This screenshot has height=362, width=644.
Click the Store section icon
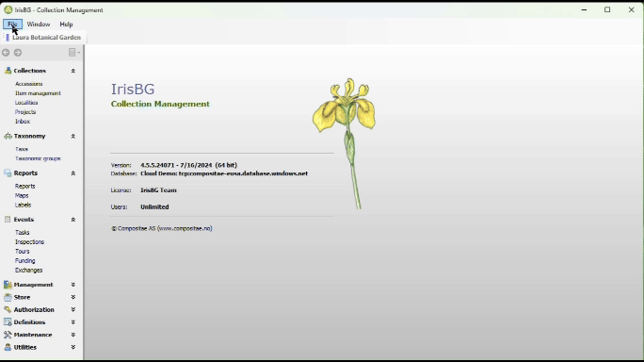[x=8, y=297]
